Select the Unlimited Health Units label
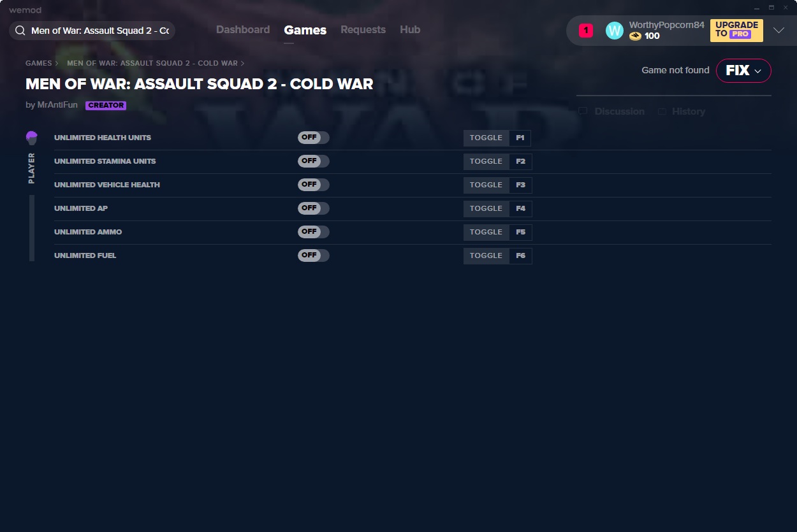This screenshot has width=797, height=532. pos(103,138)
